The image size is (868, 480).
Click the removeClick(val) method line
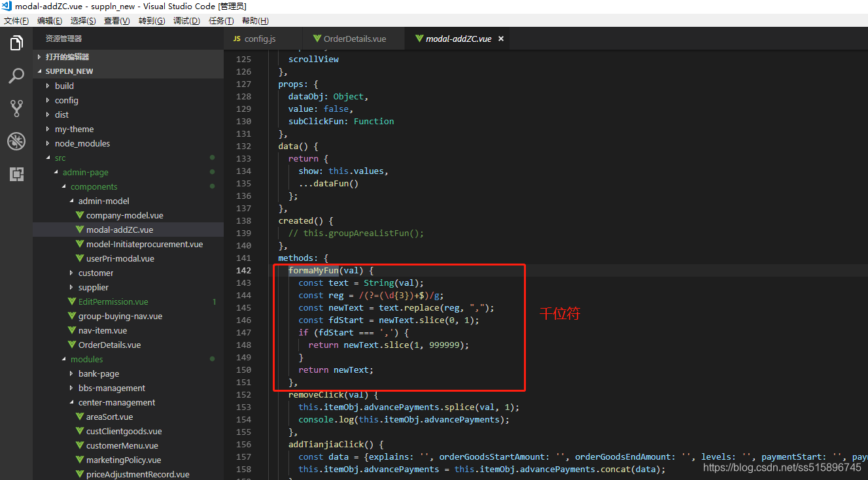coord(334,394)
